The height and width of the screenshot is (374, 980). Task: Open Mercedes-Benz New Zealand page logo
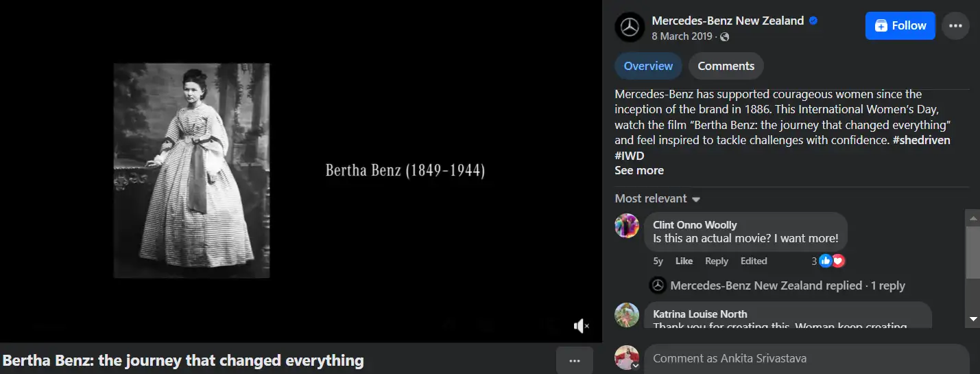click(630, 27)
